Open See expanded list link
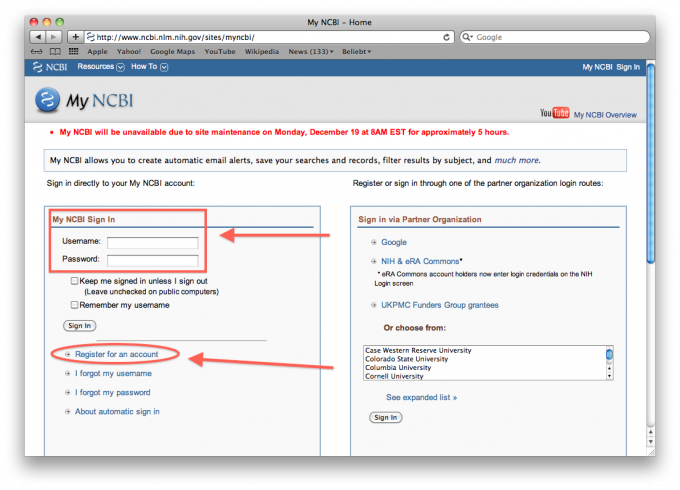 (422, 398)
